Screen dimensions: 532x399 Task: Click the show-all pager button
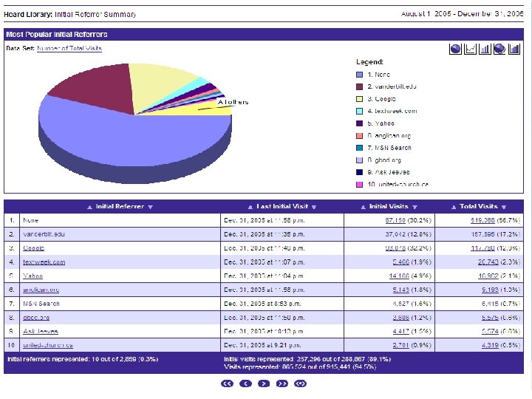[x=300, y=383]
